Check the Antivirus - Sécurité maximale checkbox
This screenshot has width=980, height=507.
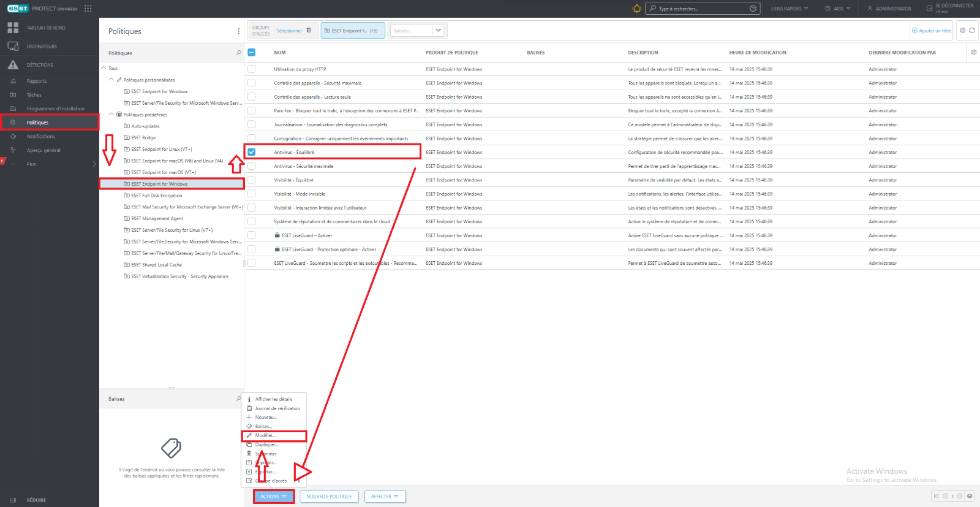pos(252,166)
